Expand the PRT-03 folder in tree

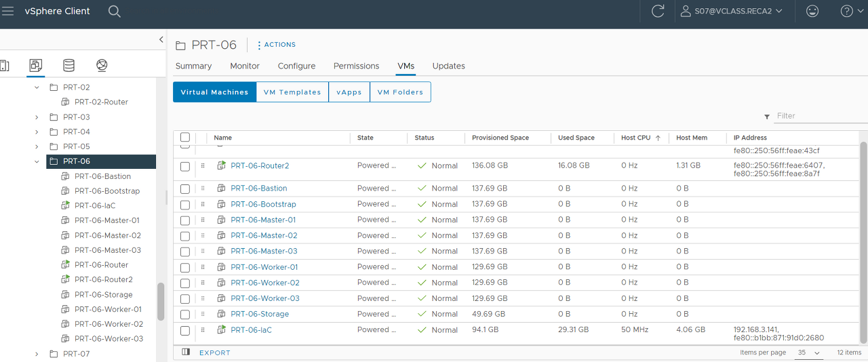(37, 117)
